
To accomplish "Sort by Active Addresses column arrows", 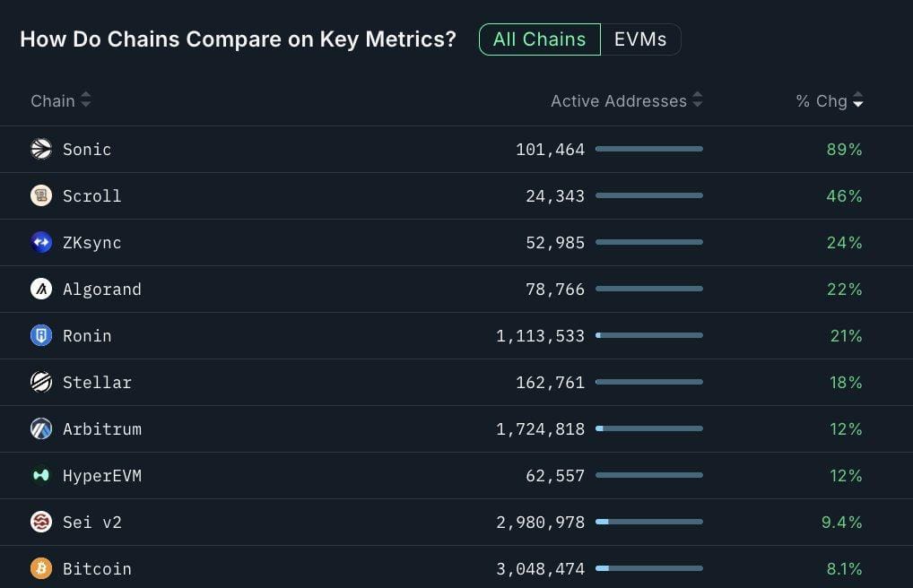I will point(698,101).
